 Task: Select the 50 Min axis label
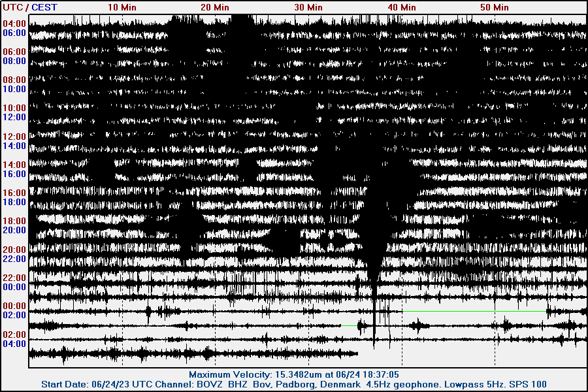point(495,7)
